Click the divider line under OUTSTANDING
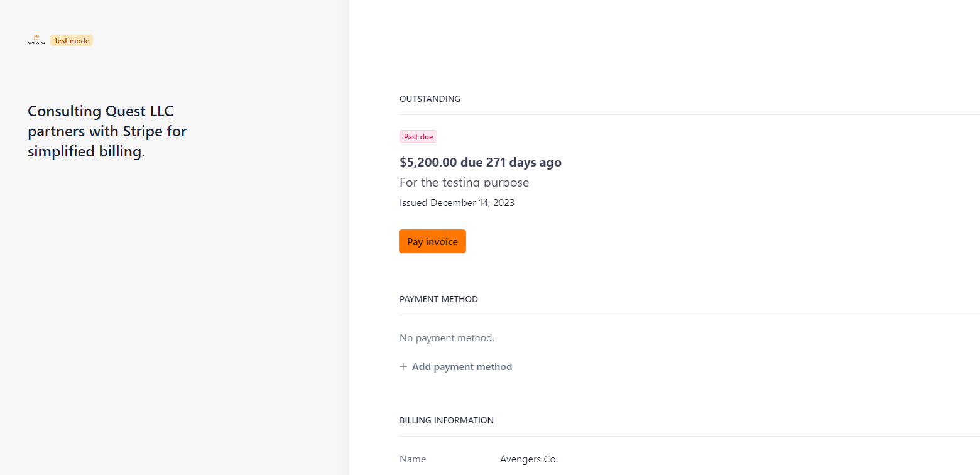Screen dimensions: 980x475 (689, 114)
